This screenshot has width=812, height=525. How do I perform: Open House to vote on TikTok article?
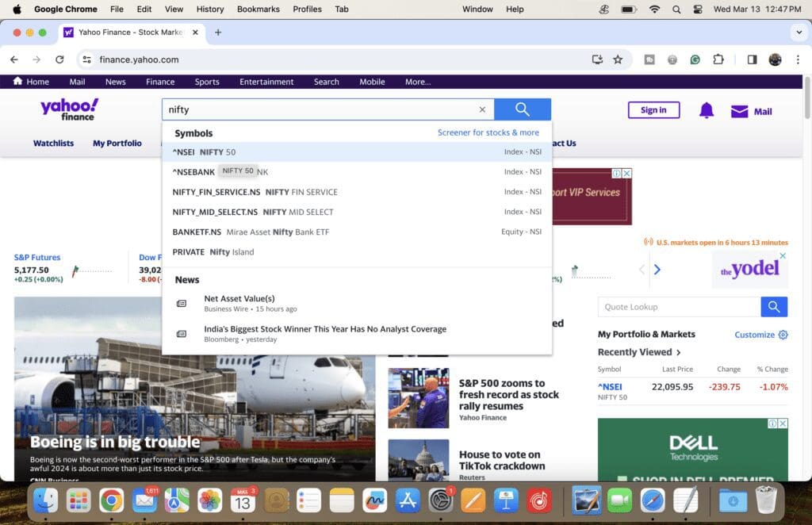click(502, 460)
